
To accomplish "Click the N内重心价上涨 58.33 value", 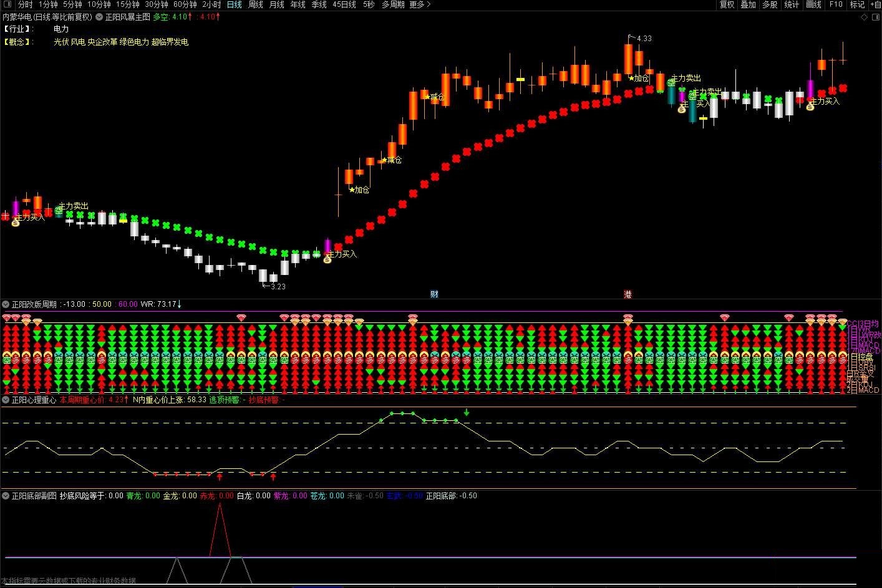I will (x=170, y=400).
